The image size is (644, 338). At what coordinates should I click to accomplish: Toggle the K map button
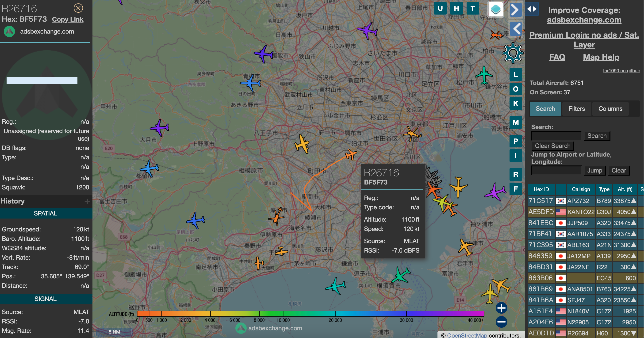pyautogui.click(x=515, y=104)
